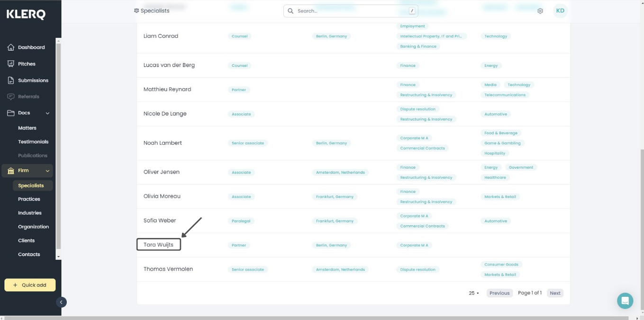Go to Testimonials under Docs
Image resolution: width=644 pixels, height=320 pixels.
pyautogui.click(x=33, y=142)
